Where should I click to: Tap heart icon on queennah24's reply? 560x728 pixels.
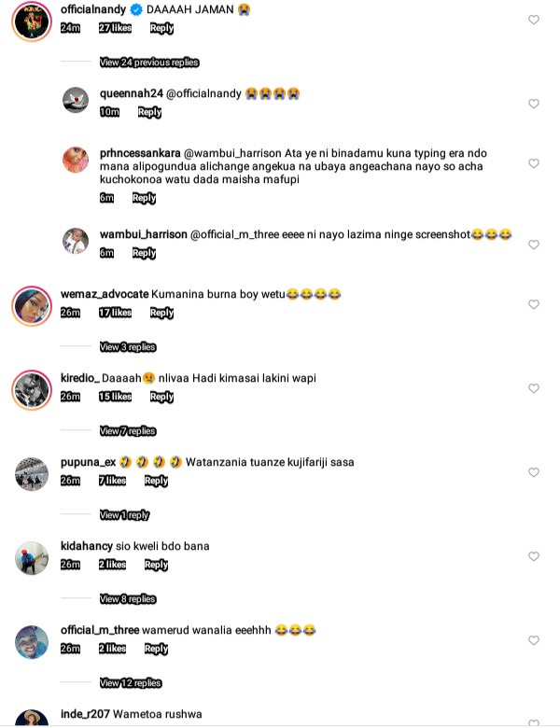[x=534, y=104]
